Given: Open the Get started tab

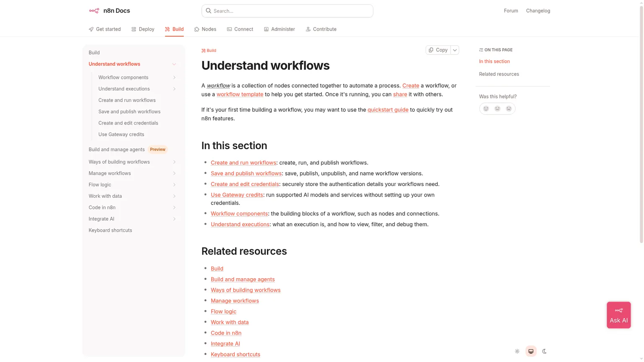Looking at the screenshot, I should [105, 29].
